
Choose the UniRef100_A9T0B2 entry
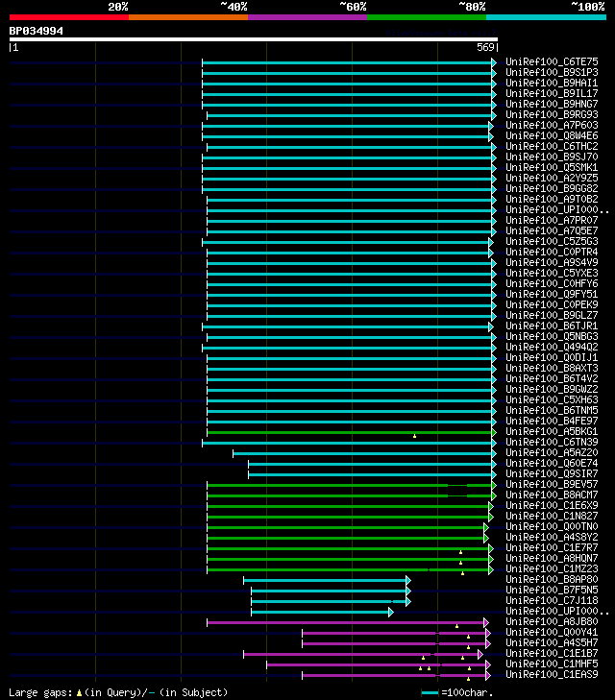(552, 199)
